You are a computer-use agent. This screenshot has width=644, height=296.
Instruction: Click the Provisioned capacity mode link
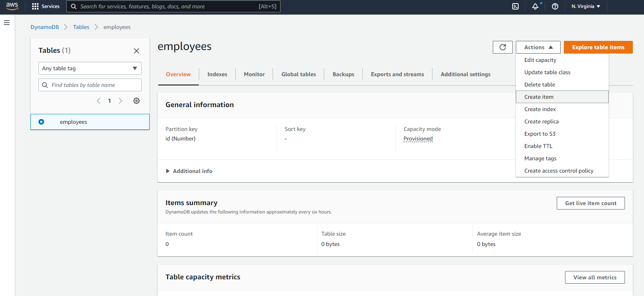[x=418, y=139]
